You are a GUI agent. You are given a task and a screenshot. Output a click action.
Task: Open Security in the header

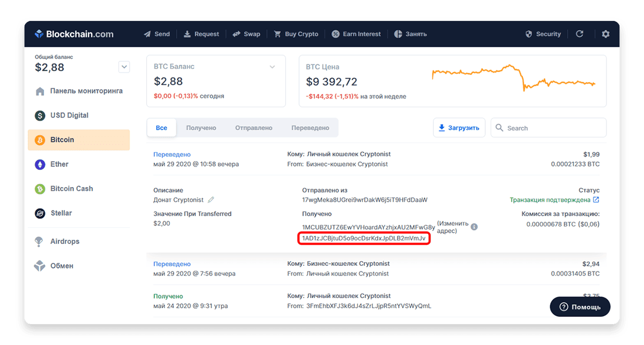543,34
